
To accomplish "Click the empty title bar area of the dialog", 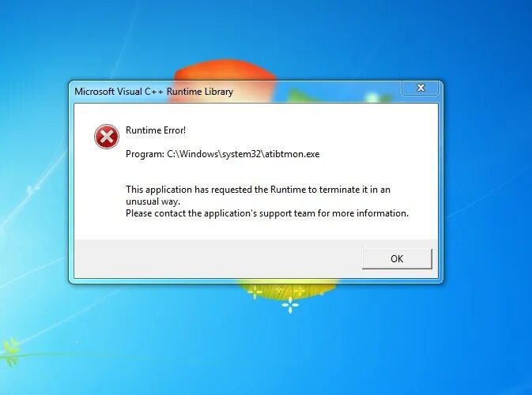I will pos(315,92).
